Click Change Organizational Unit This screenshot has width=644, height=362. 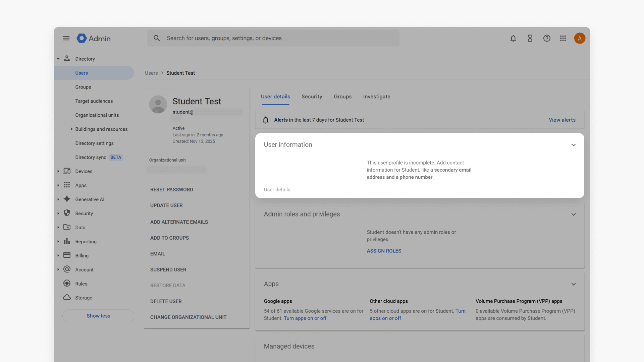click(x=188, y=317)
